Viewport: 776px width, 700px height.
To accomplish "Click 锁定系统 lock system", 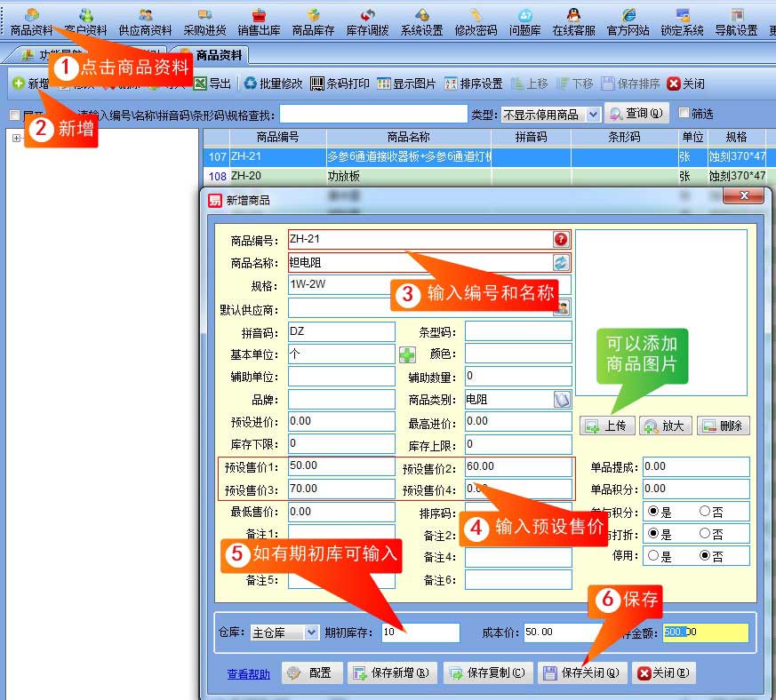I will coord(682,23).
